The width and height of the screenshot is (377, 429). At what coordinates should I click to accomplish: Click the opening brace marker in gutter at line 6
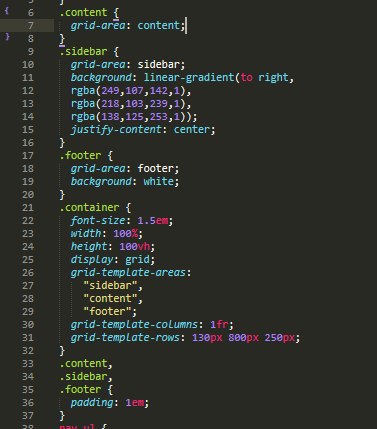7,11
